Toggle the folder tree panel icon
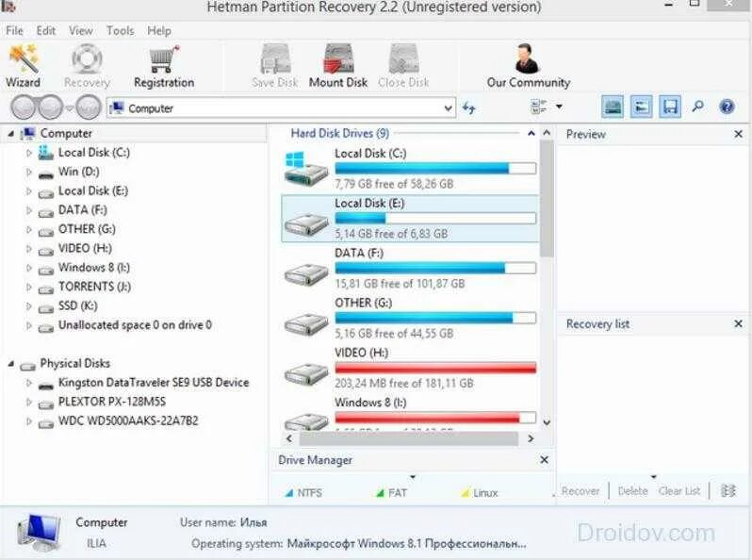The image size is (752, 560). [641, 107]
